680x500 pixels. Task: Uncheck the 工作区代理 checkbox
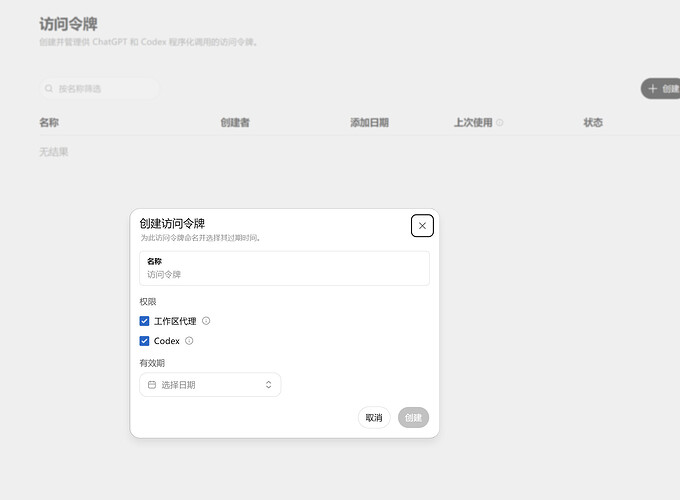pos(144,321)
